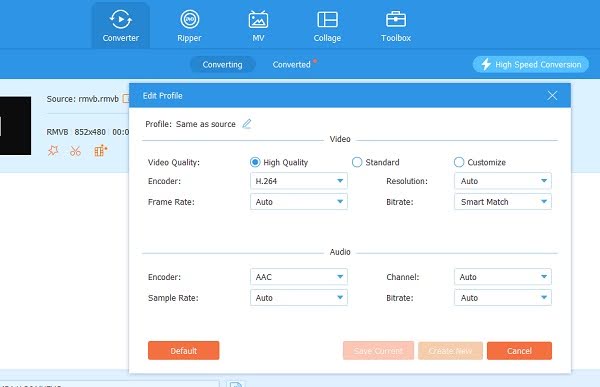This screenshot has width=600, height=387.
Task: Click the Save Current button
Action: point(378,351)
